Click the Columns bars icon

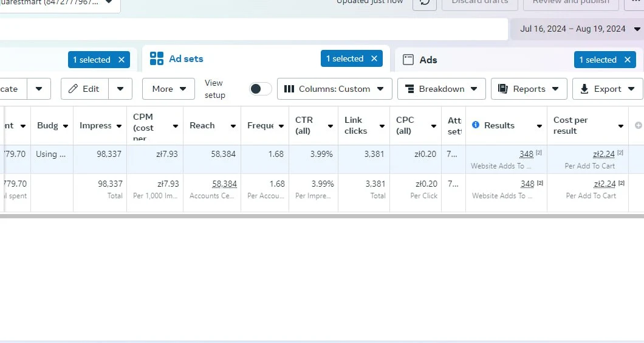click(x=289, y=89)
